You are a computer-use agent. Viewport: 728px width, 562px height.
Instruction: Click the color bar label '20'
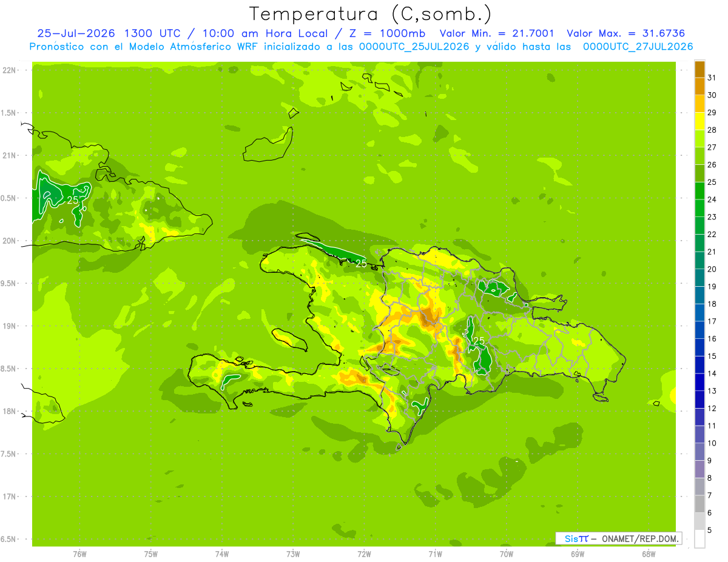point(712,270)
